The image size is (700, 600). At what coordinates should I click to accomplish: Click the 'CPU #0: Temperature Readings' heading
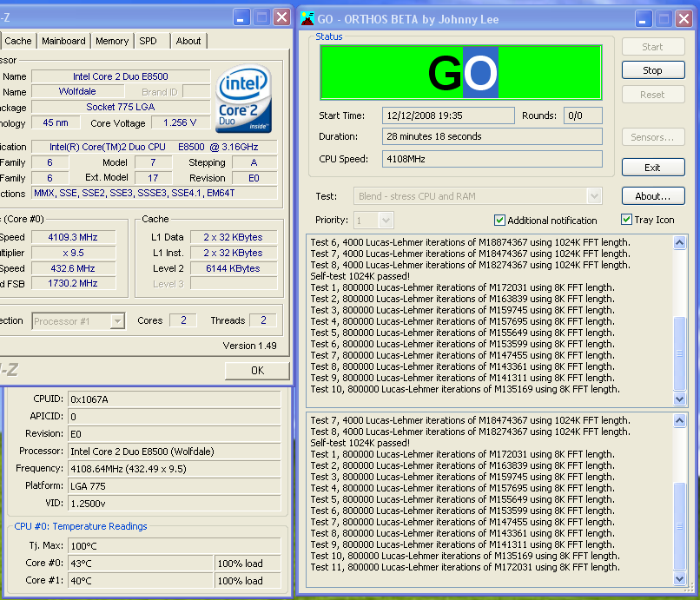[x=81, y=526]
